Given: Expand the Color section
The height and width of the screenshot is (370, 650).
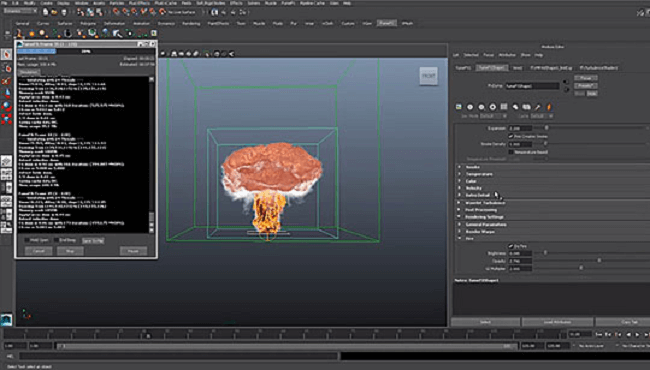Looking at the screenshot, I should tap(459, 181).
